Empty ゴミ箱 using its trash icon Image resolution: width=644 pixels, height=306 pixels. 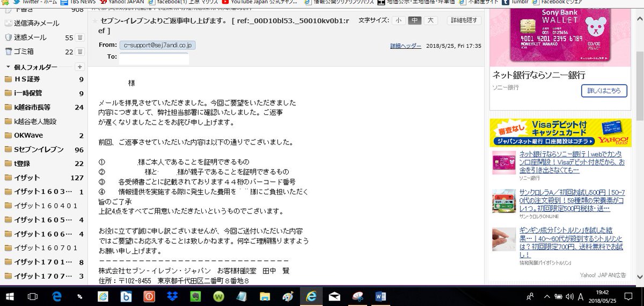click(x=80, y=52)
